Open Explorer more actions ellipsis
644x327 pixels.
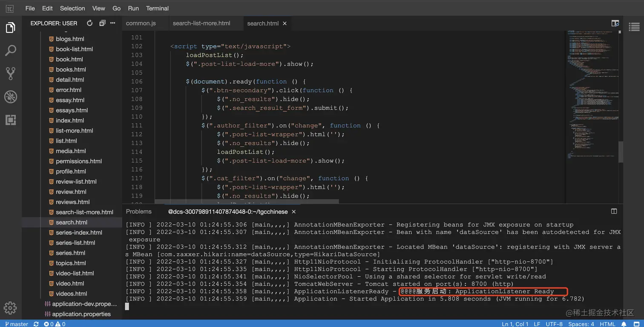pyautogui.click(x=112, y=23)
